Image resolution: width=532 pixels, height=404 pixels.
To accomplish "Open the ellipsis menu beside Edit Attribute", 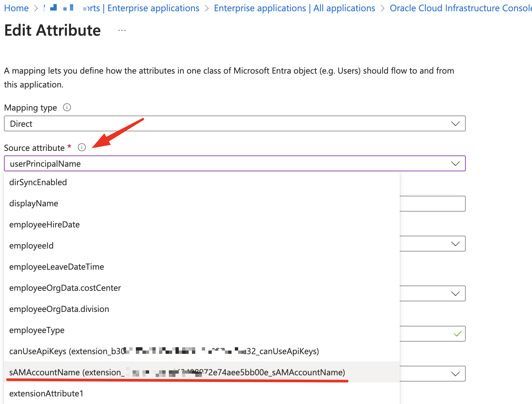I will click(122, 31).
